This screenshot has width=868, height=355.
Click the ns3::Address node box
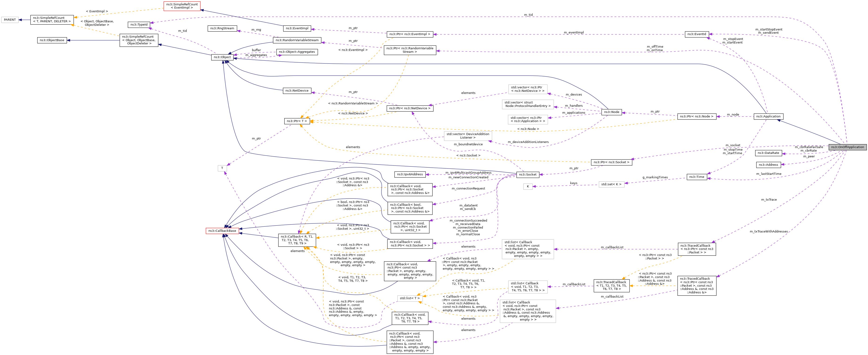point(768,165)
